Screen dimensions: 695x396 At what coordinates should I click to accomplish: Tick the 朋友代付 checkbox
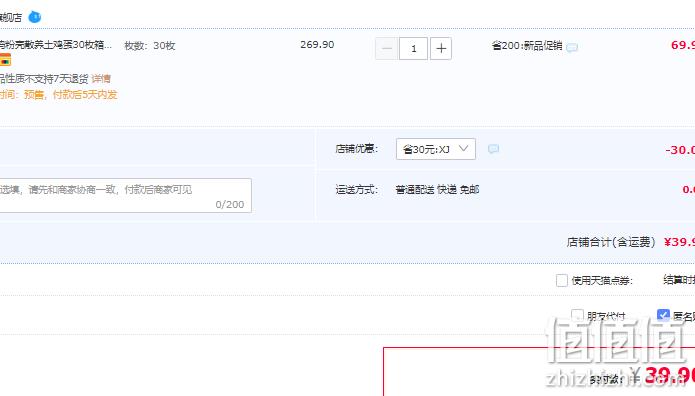577,315
